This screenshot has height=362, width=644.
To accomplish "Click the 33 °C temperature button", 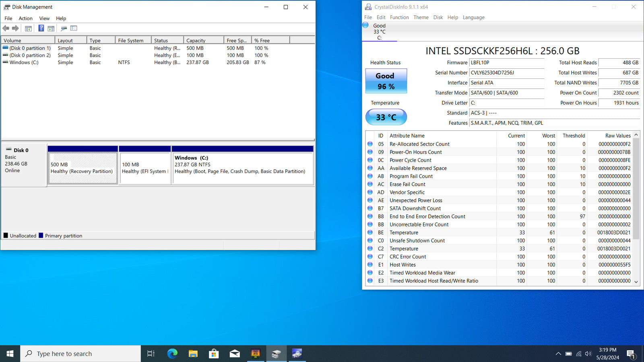I will 386,117.
